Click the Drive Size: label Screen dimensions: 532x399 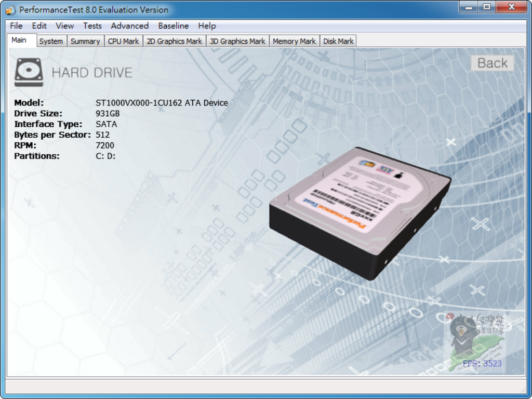pos(38,113)
